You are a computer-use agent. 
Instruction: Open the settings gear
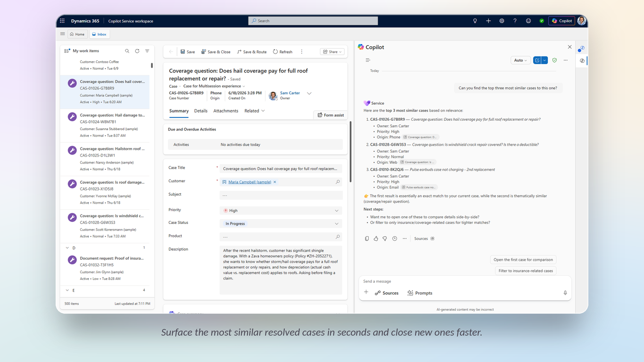tap(502, 21)
